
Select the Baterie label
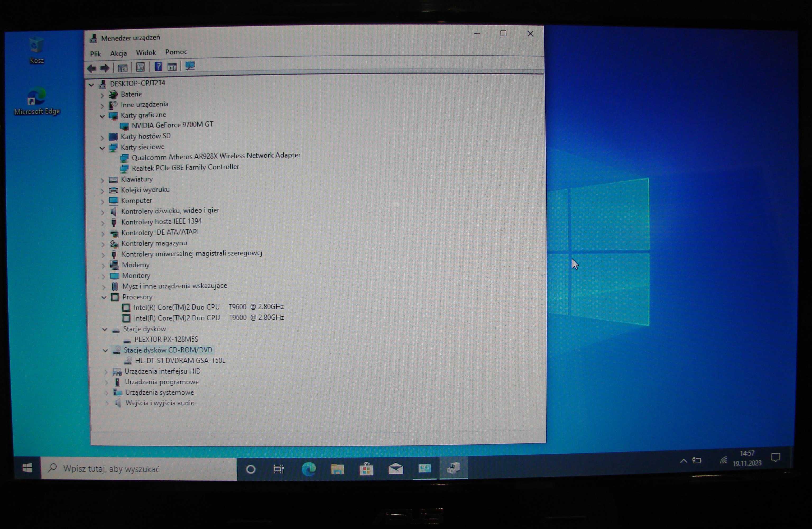tap(131, 94)
